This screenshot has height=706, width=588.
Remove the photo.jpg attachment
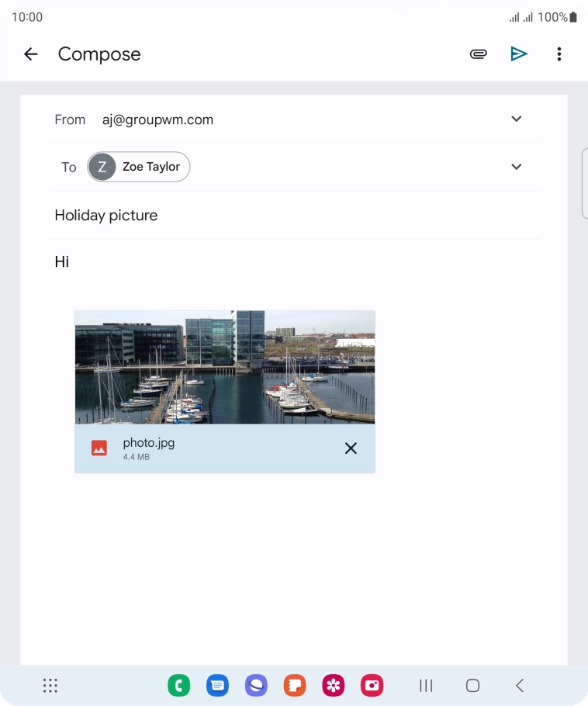click(351, 448)
